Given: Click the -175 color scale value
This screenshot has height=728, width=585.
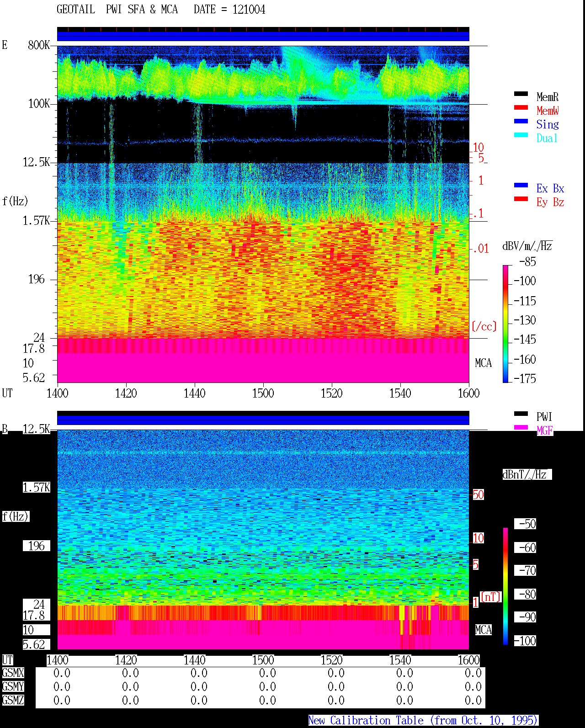Looking at the screenshot, I should 525,378.
